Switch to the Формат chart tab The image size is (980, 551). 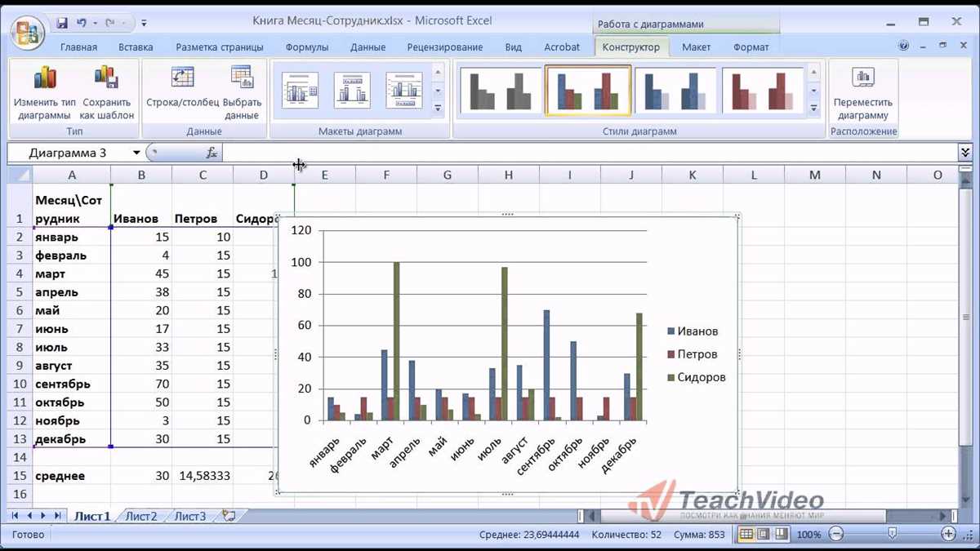pyautogui.click(x=751, y=47)
